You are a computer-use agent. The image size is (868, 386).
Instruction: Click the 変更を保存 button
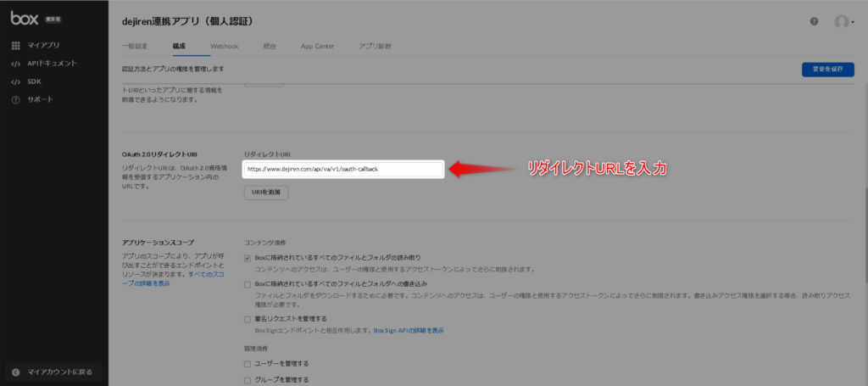point(827,70)
